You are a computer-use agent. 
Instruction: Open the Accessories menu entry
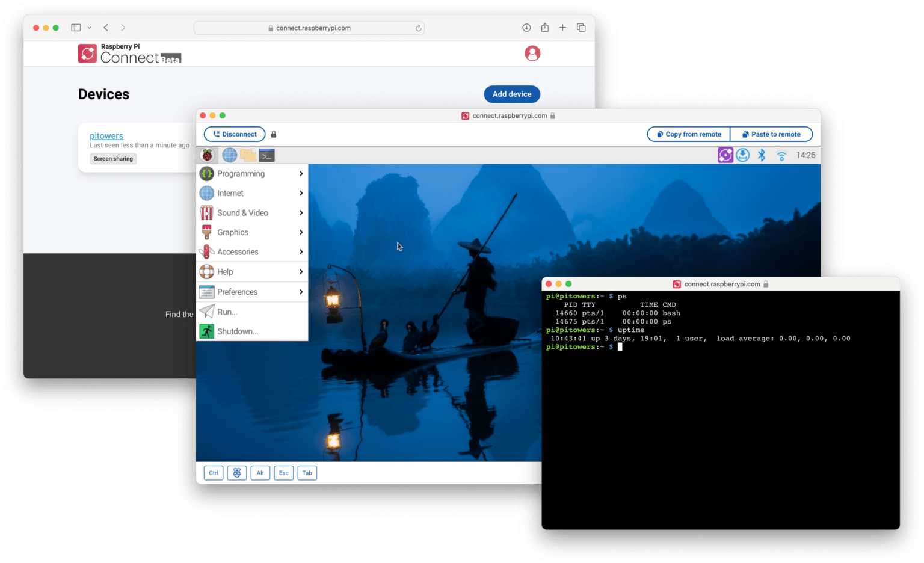pyautogui.click(x=252, y=252)
